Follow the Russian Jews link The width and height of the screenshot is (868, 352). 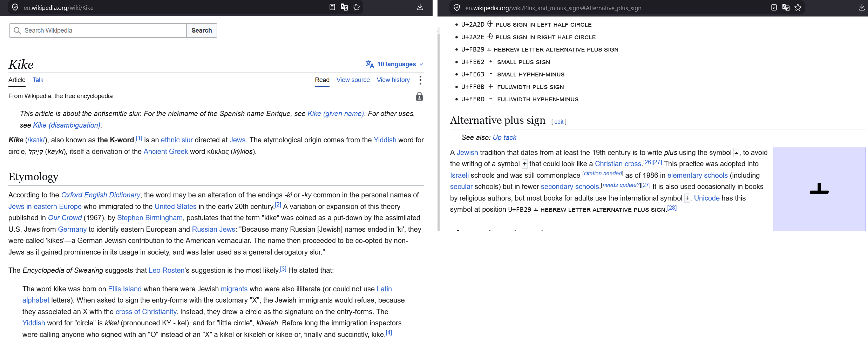tap(213, 229)
